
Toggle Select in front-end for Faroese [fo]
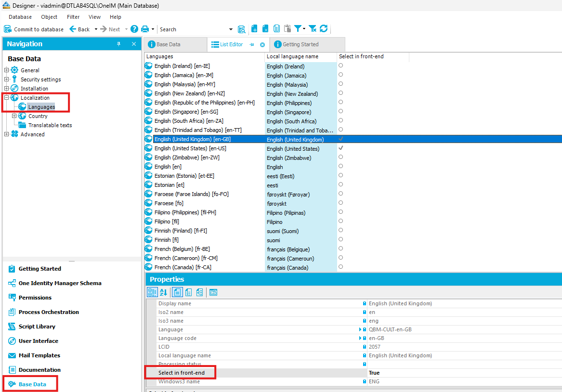click(340, 203)
